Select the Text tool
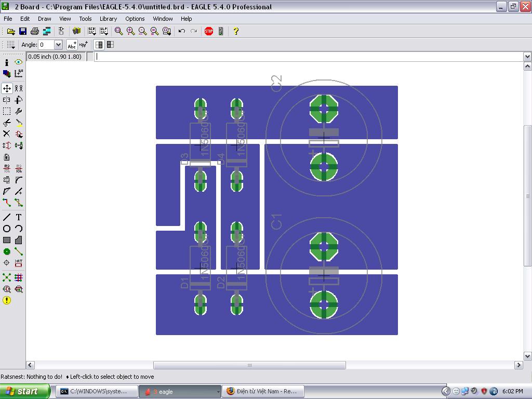532x399 pixels. pos(19,217)
